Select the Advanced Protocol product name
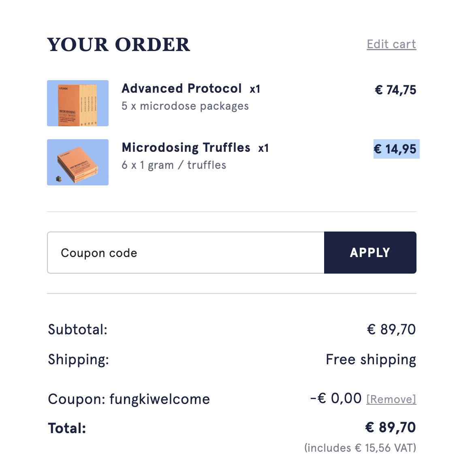Screen dimensions: 457x476 pyautogui.click(x=182, y=89)
